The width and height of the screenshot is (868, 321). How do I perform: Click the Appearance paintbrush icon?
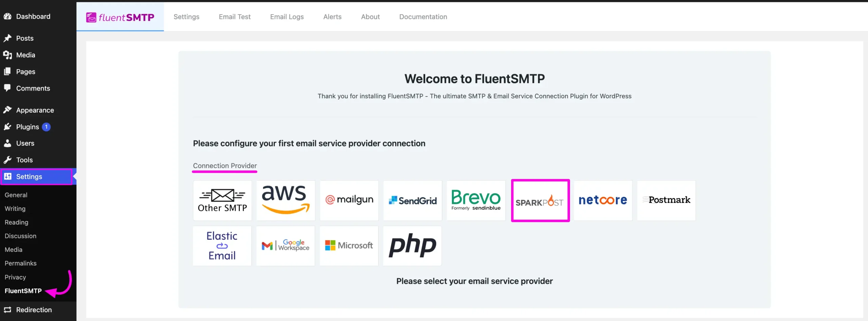[x=7, y=110]
